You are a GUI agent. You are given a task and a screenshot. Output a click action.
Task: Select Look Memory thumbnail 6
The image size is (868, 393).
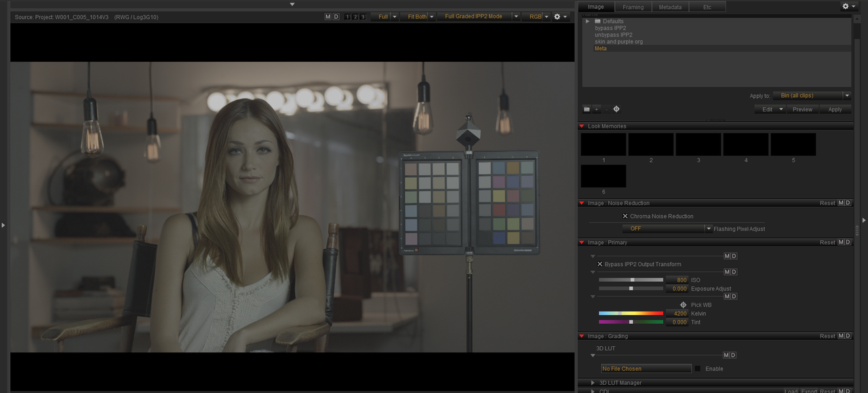click(604, 176)
